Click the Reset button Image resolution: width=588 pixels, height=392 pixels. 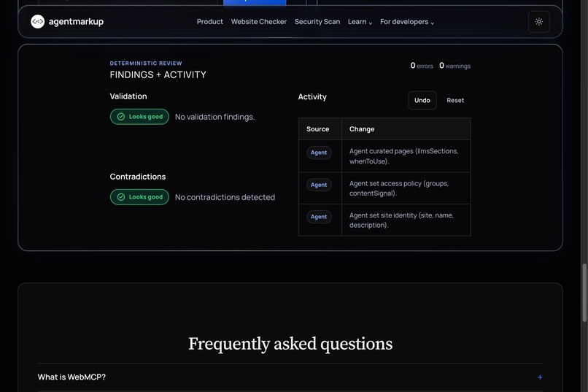click(x=455, y=100)
